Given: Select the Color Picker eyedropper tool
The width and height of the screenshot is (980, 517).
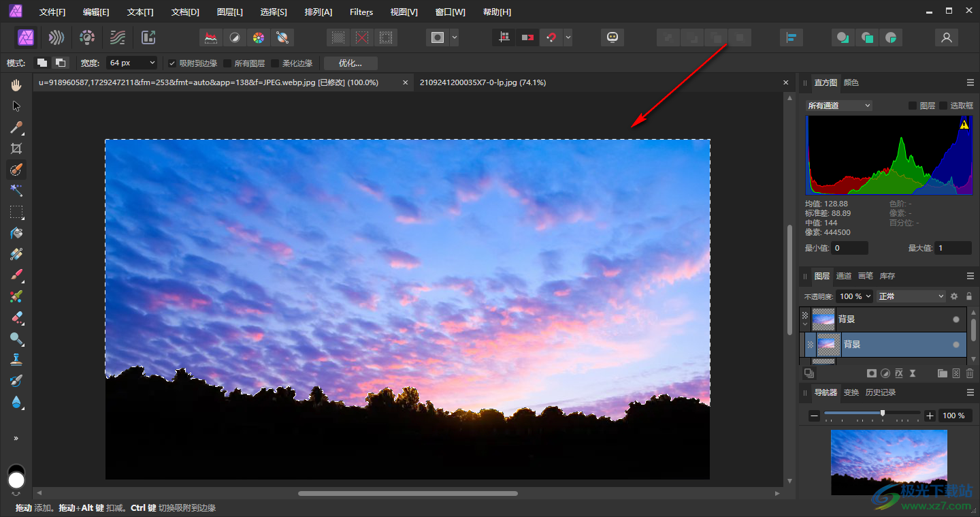Looking at the screenshot, I should click(x=16, y=127).
